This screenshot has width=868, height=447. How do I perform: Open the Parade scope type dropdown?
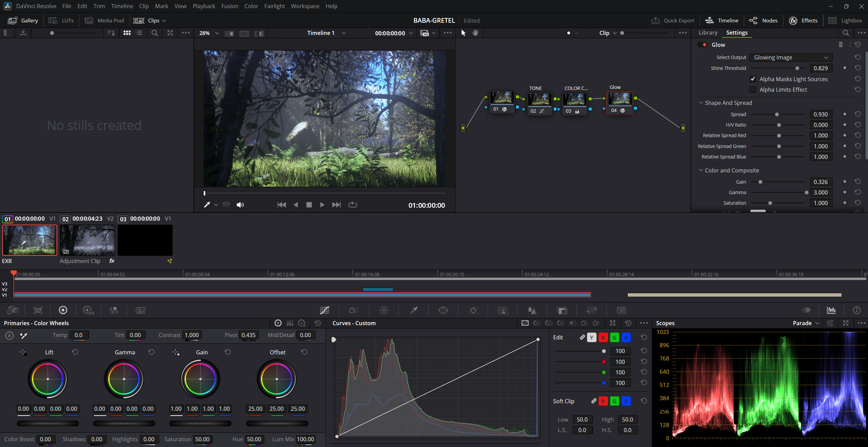click(x=806, y=323)
